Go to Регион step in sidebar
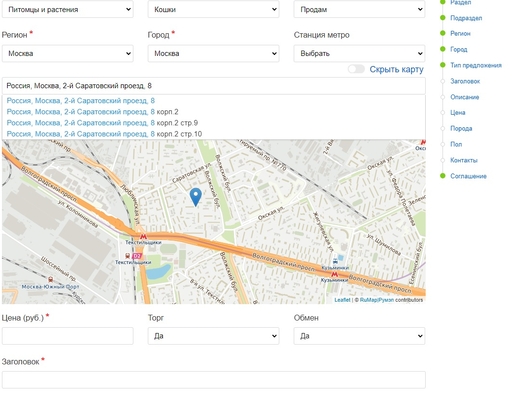 pyautogui.click(x=460, y=34)
